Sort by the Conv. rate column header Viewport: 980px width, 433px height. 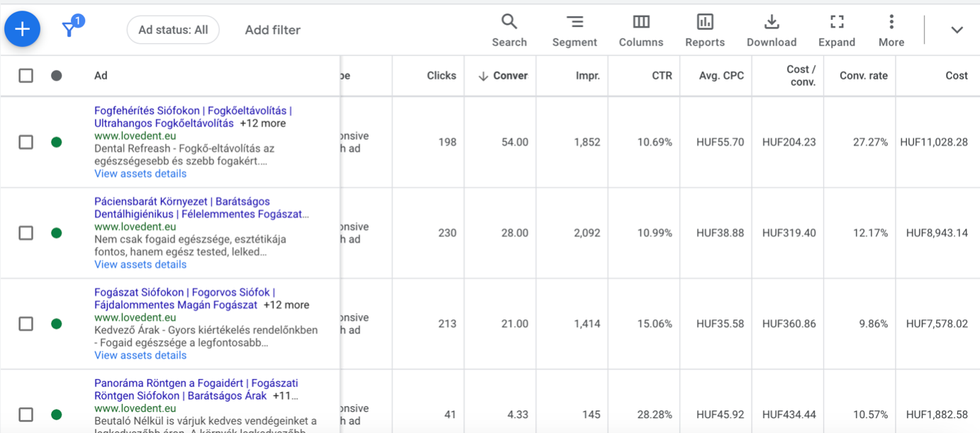[864, 75]
